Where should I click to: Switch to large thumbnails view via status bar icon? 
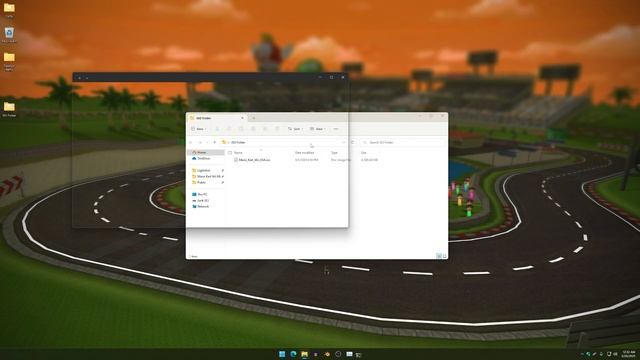[x=444, y=256]
